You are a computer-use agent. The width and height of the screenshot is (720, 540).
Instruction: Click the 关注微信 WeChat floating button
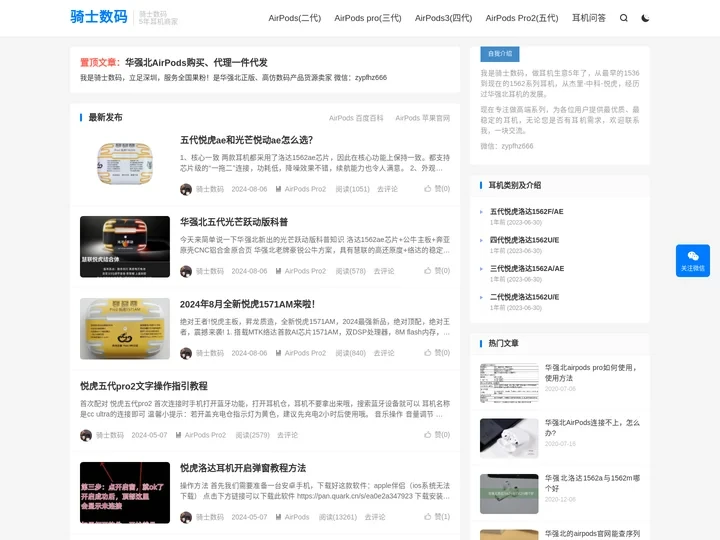692,261
